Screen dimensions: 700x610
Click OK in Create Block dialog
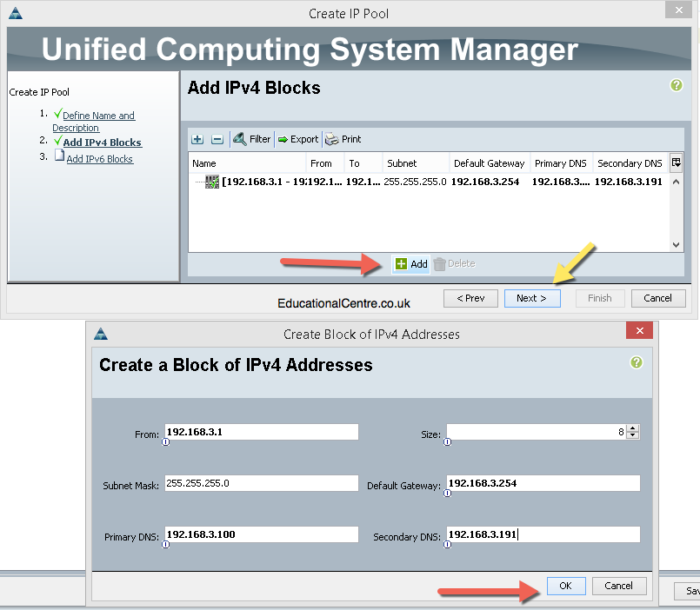point(566,586)
